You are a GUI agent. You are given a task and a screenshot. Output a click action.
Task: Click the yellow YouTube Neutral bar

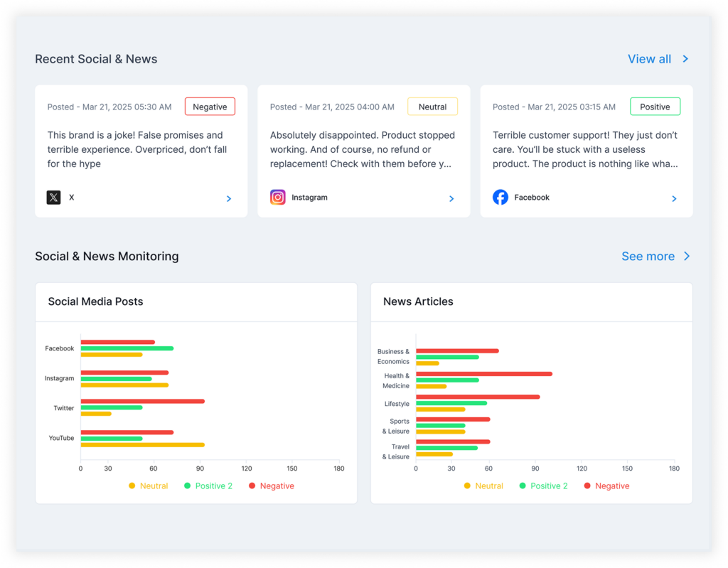tap(142, 445)
